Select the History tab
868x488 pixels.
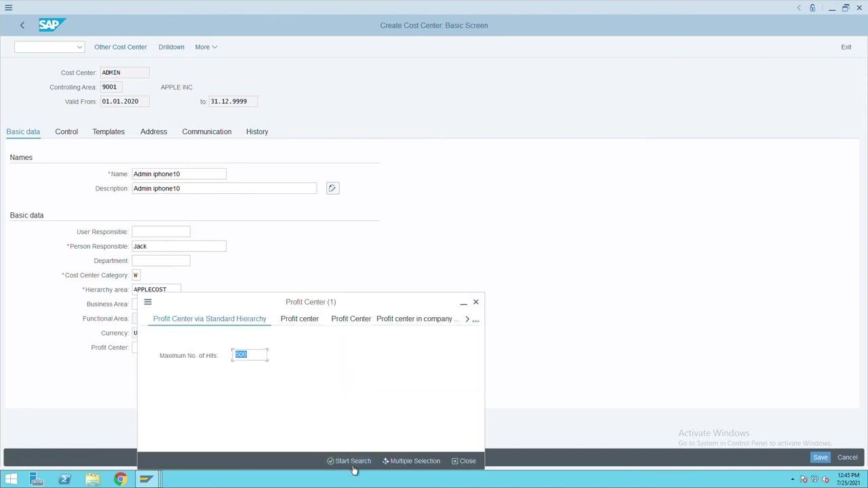coord(257,131)
